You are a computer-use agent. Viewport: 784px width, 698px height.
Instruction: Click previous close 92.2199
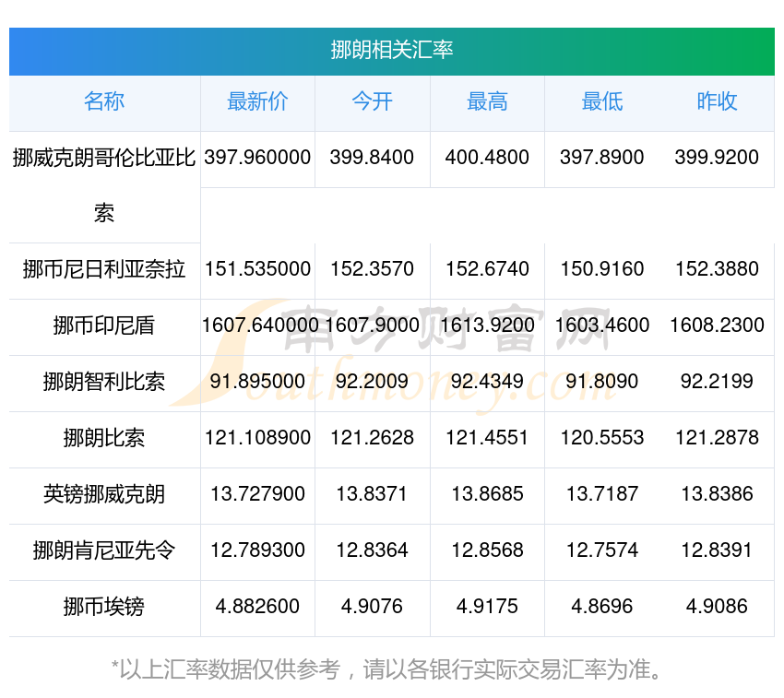(x=717, y=382)
